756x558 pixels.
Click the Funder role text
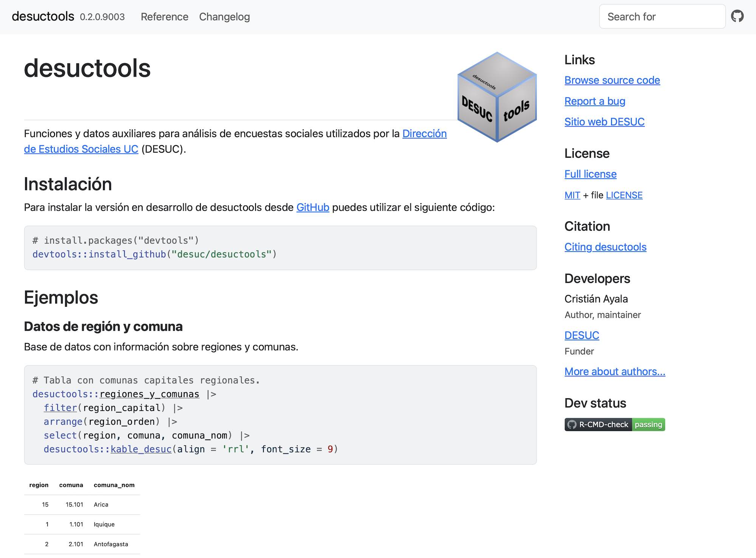(x=579, y=351)
